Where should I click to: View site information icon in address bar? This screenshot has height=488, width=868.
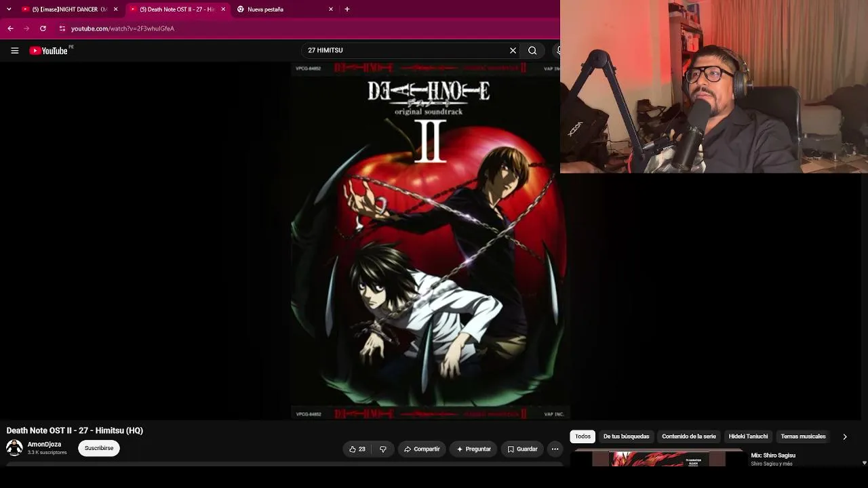click(x=62, y=28)
